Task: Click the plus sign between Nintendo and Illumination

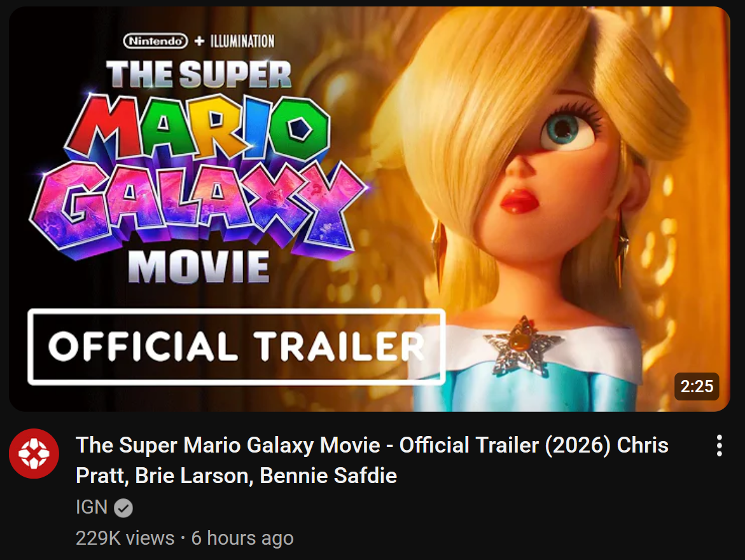Action: (199, 42)
